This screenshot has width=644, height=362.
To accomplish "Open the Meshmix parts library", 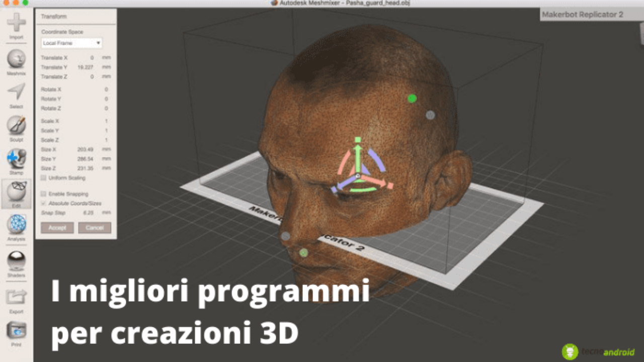I will pos(17,59).
